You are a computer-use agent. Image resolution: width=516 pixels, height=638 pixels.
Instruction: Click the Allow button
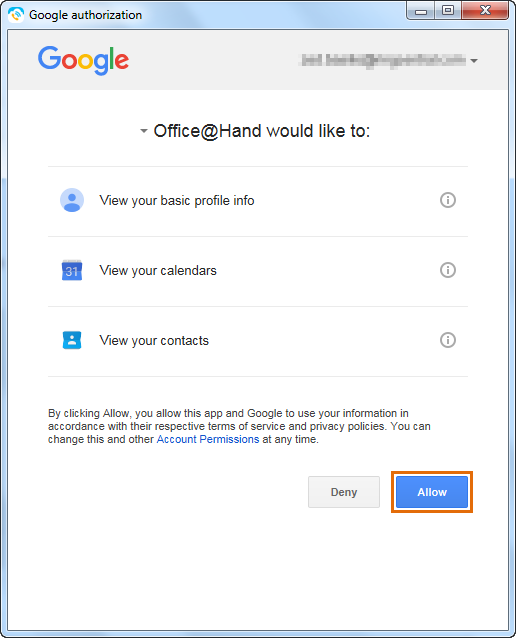[x=432, y=492]
